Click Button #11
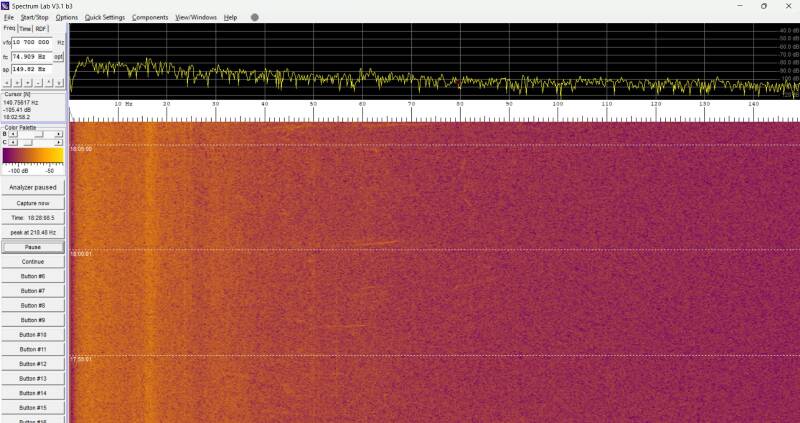This screenshot has width=800, height=423. pyautogui.click(x=33, y=350)
